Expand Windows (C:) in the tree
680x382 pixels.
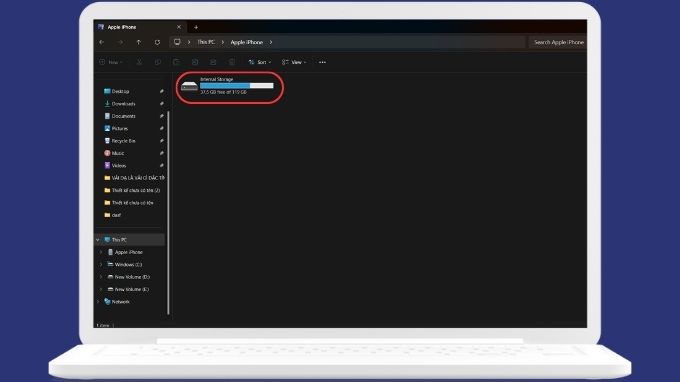click(x=101, y=264)
